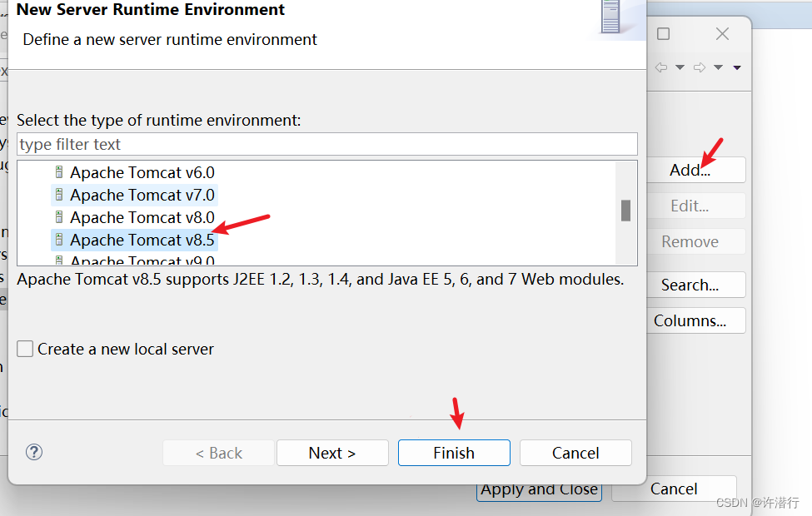Click the Finish button
812x516 pixels.
coord(454,453)
